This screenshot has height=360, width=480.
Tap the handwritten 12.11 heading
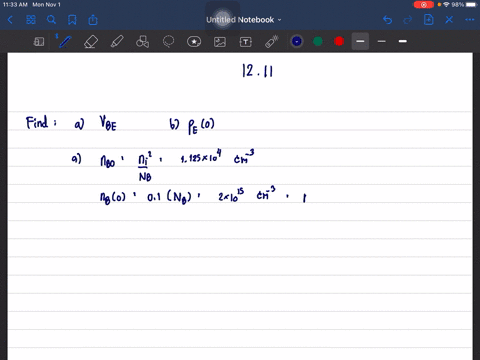click(258, 71)
